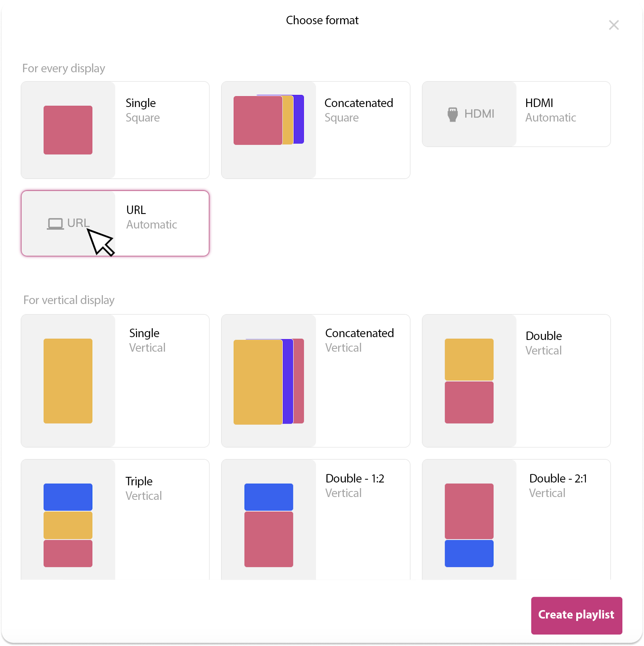Click the Triple Vertical text label

(x=143, y=489)
